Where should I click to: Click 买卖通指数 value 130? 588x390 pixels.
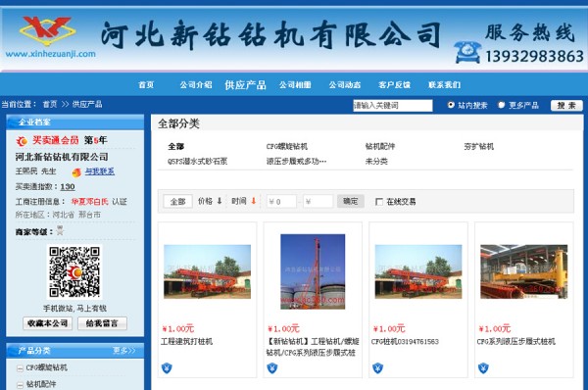pos(68,187)
